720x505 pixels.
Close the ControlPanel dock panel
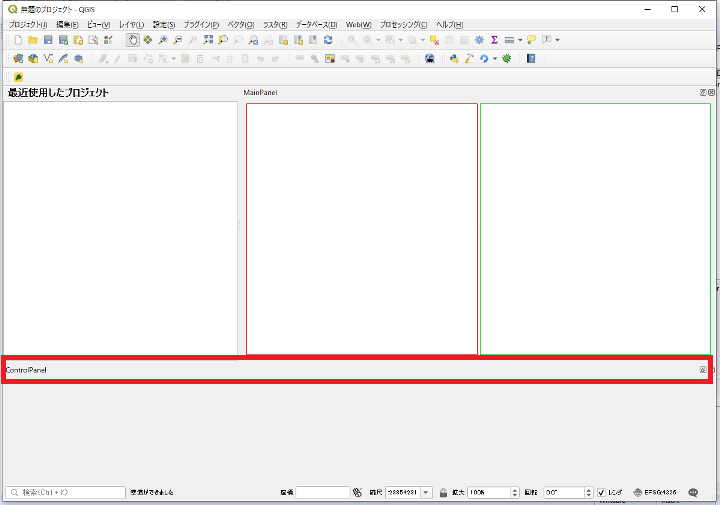point(703,370)
